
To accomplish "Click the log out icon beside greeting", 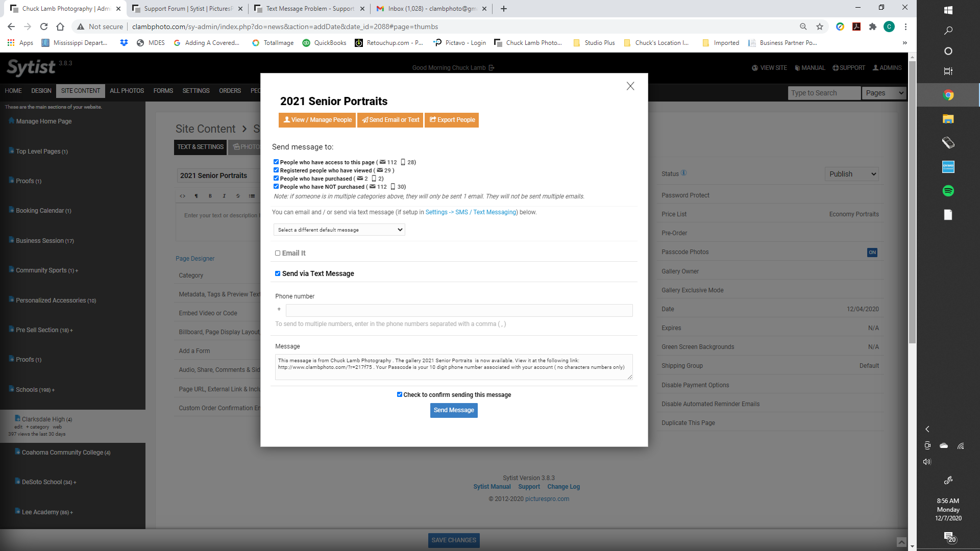I will click(492, 68).
